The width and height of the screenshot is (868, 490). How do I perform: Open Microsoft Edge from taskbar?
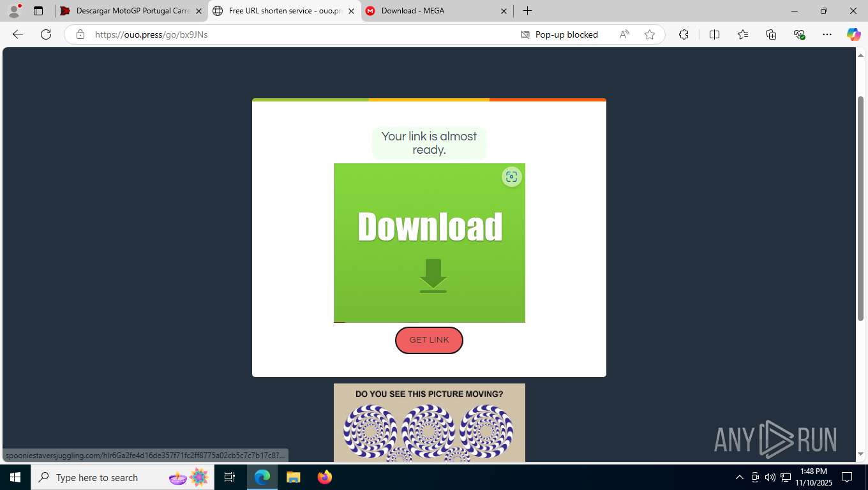(262, 477)
